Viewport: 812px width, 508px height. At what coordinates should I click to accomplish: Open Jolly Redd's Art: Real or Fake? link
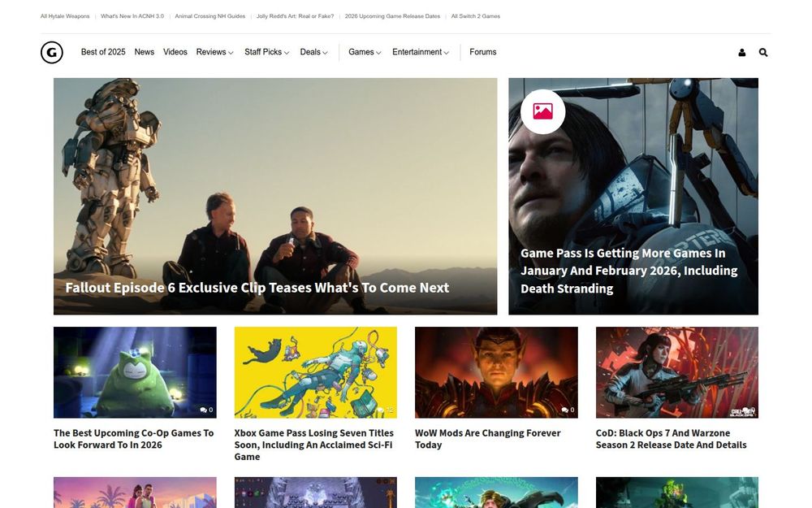coord(295,16)
